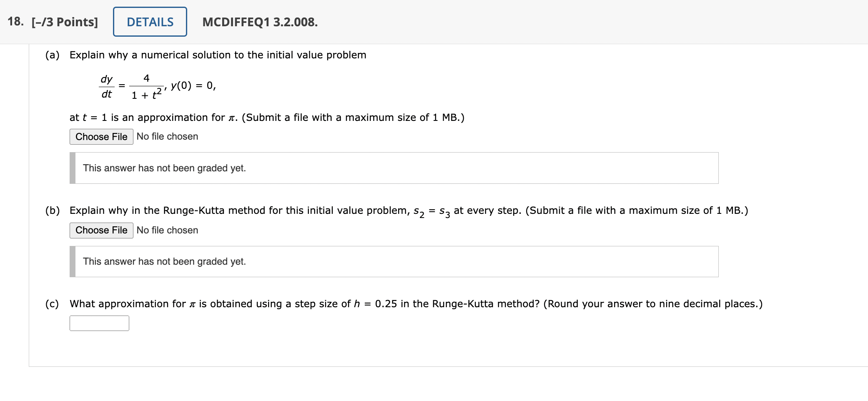Click the (c) part label
The width and height of the screenshot is (868, 401).
(52, 304)
